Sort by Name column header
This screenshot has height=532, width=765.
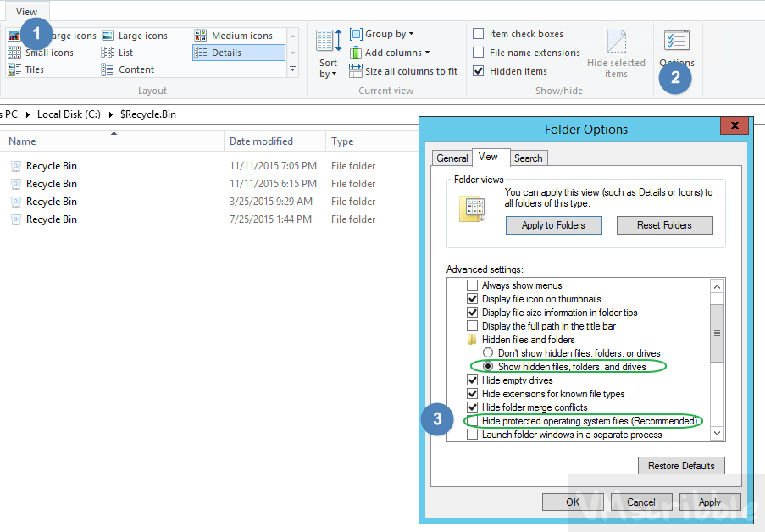click(x=112, y=141)
